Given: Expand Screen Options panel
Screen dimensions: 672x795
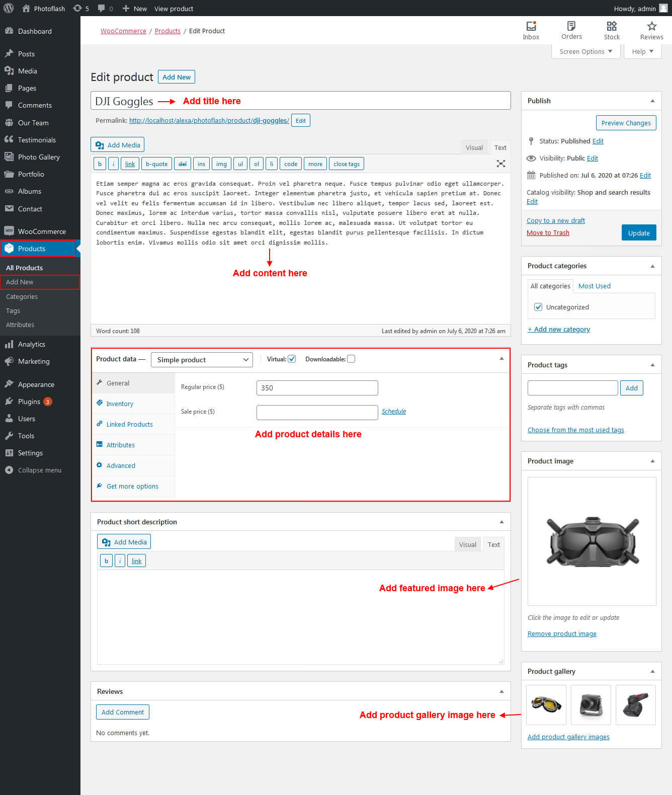Looking at the screenshot, I should [x=585, y=51].
